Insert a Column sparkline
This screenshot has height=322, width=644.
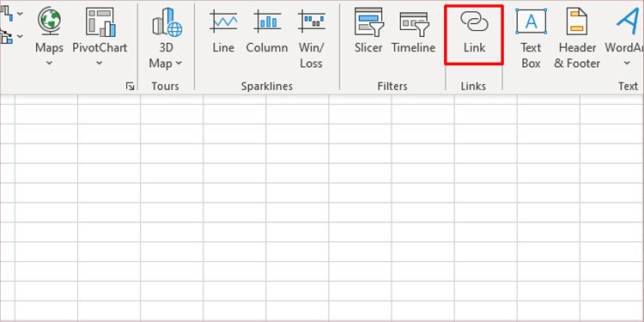266,32
